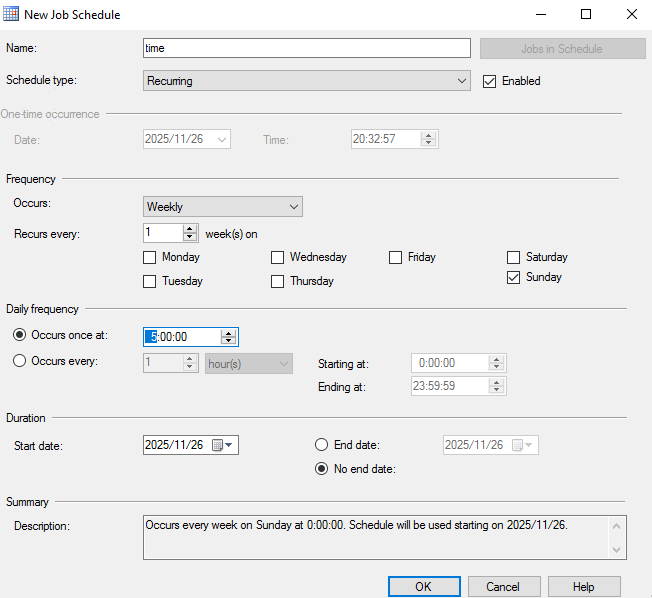Toggle the Enabled checkbox
The image size is (652, 598).
pyautogui.click(x=489, y=81)
